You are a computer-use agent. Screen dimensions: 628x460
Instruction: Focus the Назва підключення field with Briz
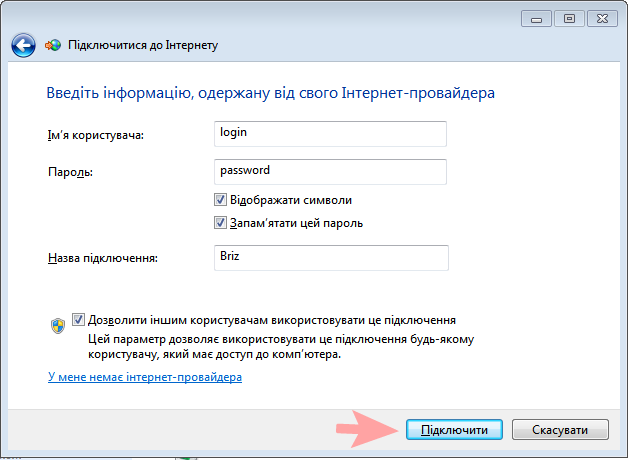[331, 258]
